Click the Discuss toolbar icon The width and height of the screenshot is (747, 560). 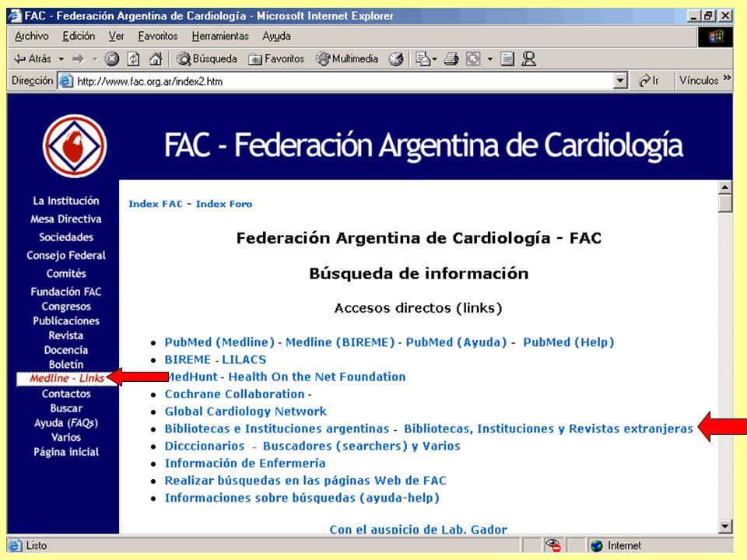coord(507,59)
